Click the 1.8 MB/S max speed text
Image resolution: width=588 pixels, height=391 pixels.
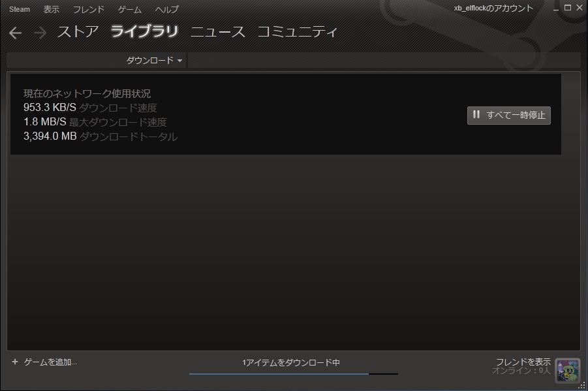[x=44, y=121]
